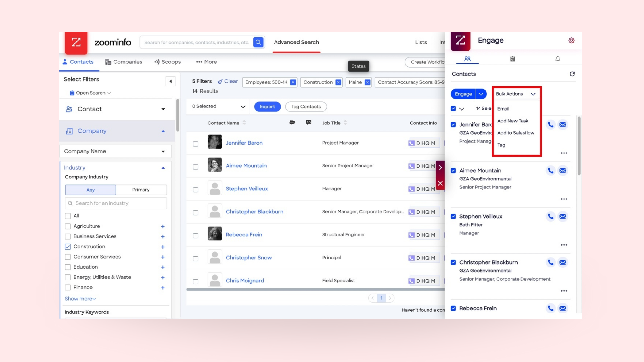Click the ZoomInfo logo

pyautogui.click(x=76, y=43)
